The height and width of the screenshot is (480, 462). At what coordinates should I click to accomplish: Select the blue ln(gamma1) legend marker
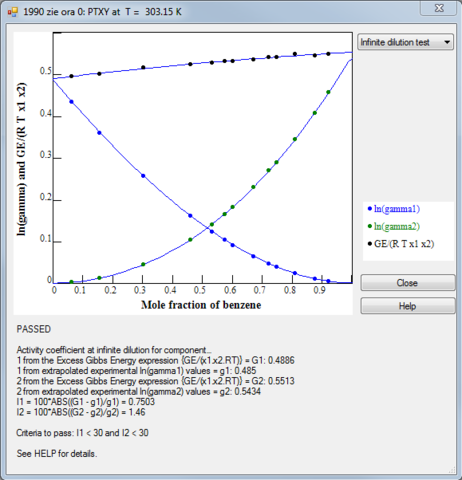pyautogui.click(x=369, y=209)
